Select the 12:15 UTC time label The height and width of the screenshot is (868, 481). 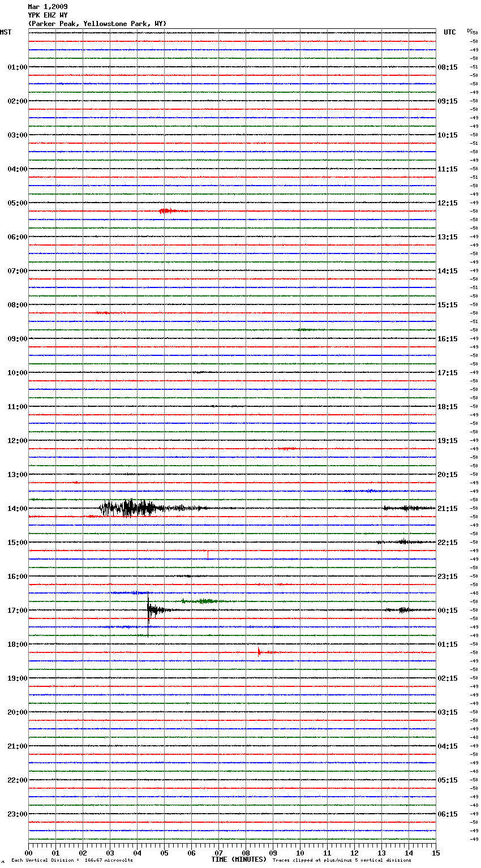tap(448, 203)
